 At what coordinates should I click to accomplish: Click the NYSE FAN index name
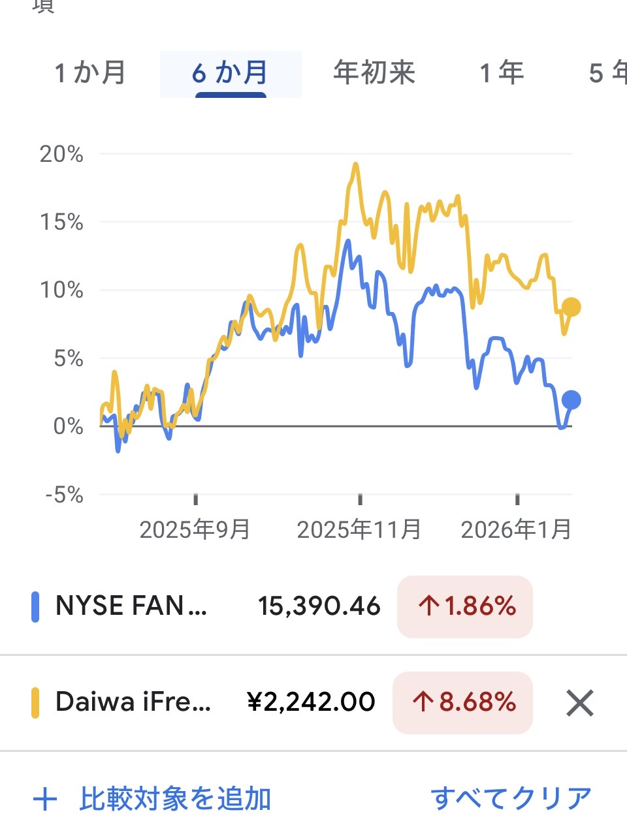tap(131, 606)
